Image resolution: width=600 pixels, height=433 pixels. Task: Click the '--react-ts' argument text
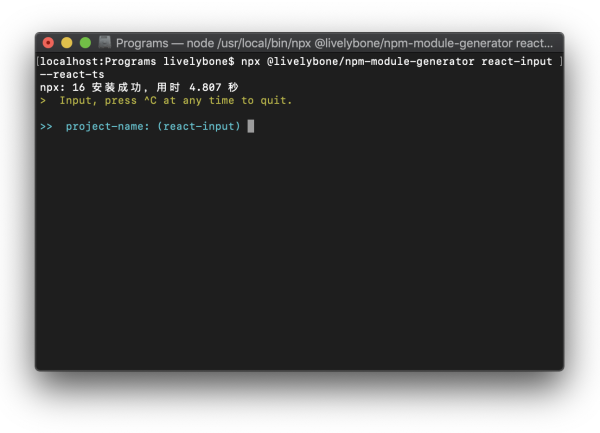point(72,75)
